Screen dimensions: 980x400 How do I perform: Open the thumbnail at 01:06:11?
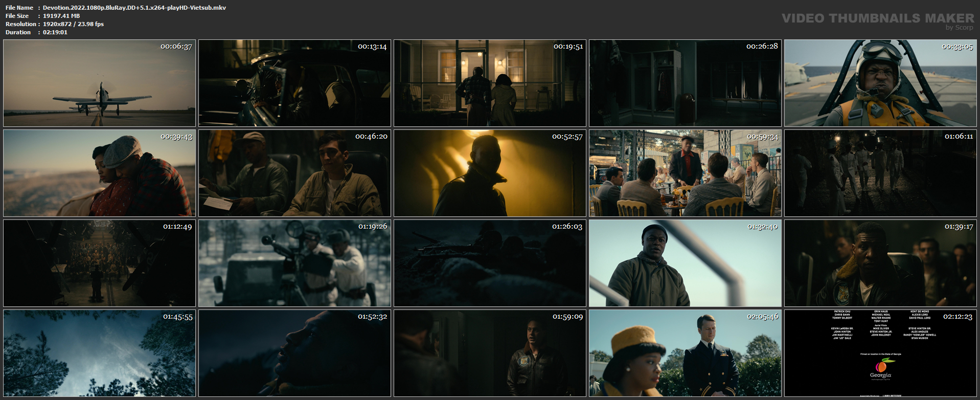[880, 173]
